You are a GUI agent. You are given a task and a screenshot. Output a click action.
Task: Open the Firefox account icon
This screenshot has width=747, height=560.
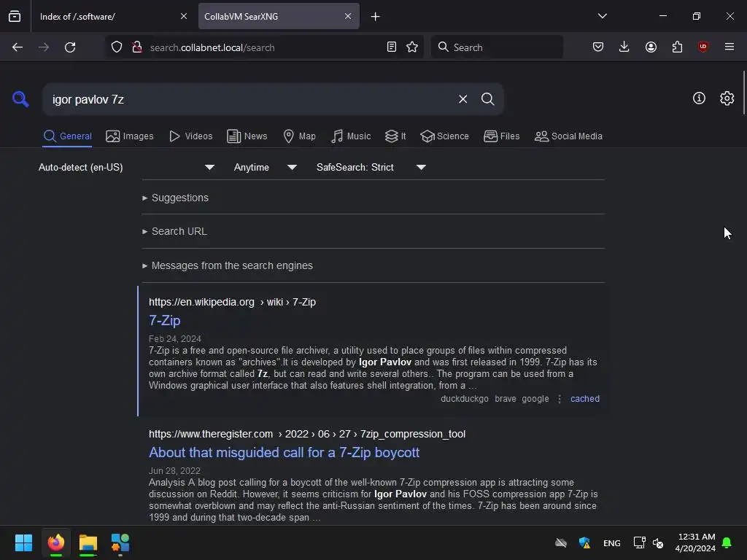(x=651, y=47)
